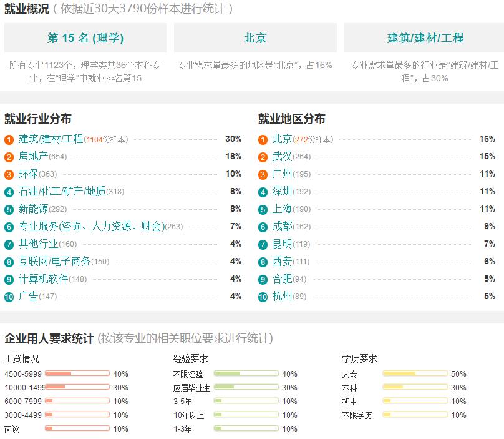Click the orange number 1 badge beside 建筑/建材/工程

[9, 140]
